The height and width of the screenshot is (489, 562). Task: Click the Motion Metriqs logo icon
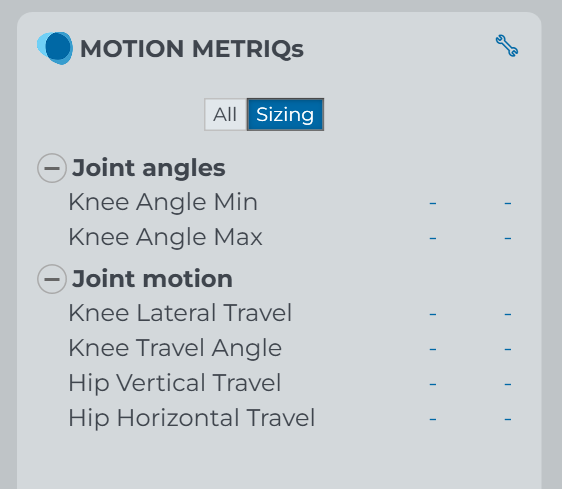pos(55,48)
